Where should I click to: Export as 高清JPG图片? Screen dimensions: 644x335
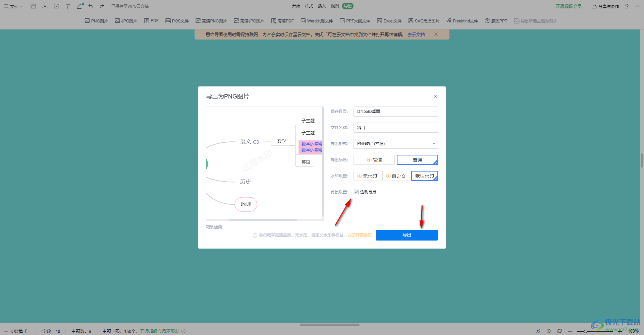click(249, 21)
